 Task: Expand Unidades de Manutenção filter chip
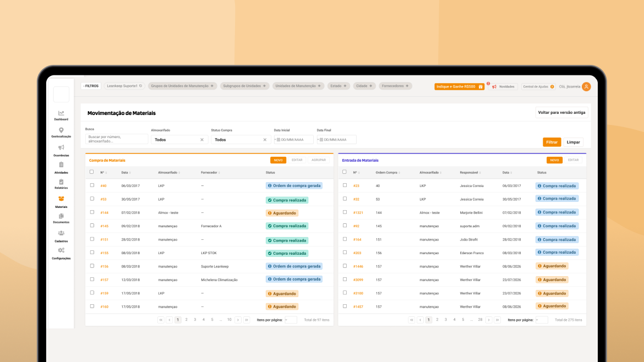pyautogui.click(x=298, y=86)
